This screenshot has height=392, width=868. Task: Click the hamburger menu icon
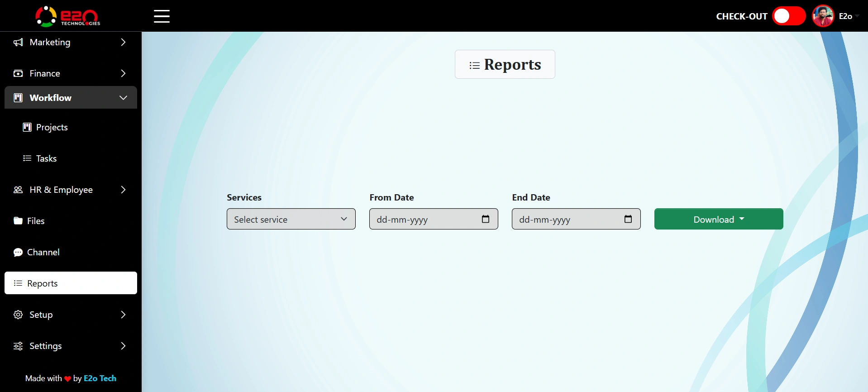[162, 16]
